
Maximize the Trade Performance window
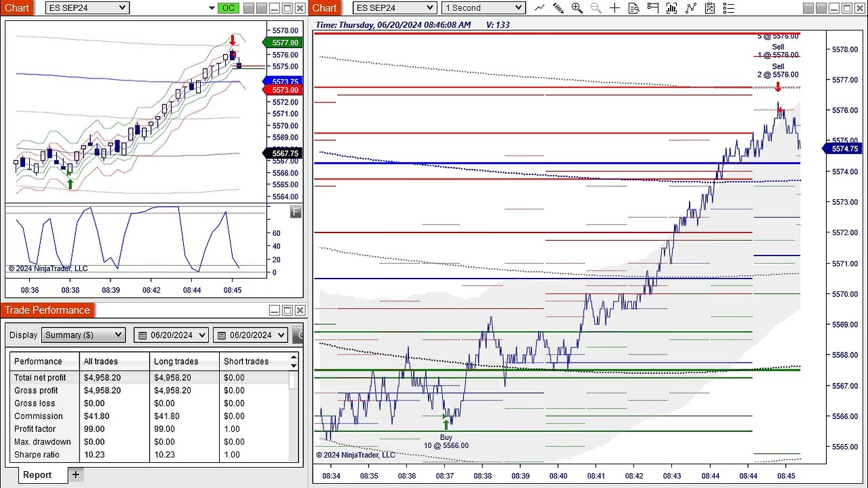(287, 310)
